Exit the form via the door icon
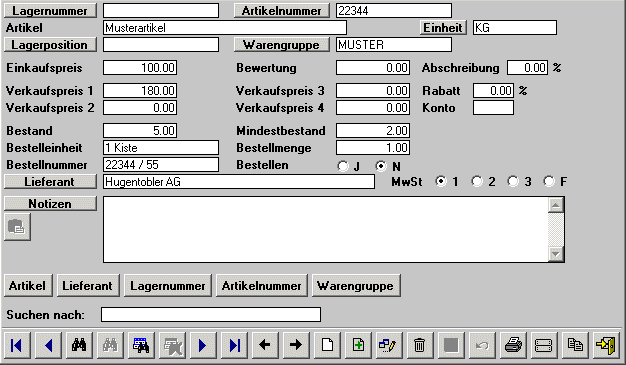Image resolution: width=626 pixels, height=365 pixels. [606, 345]
